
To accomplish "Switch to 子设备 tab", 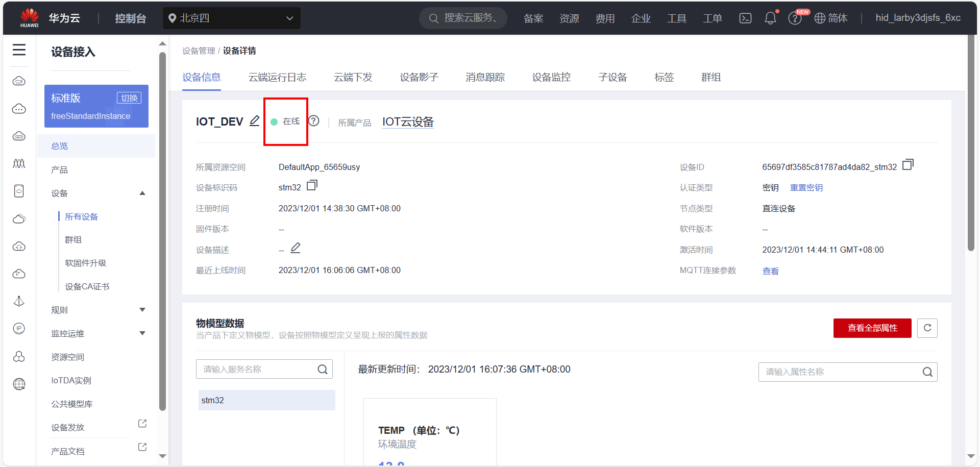I will pos(612,77).
